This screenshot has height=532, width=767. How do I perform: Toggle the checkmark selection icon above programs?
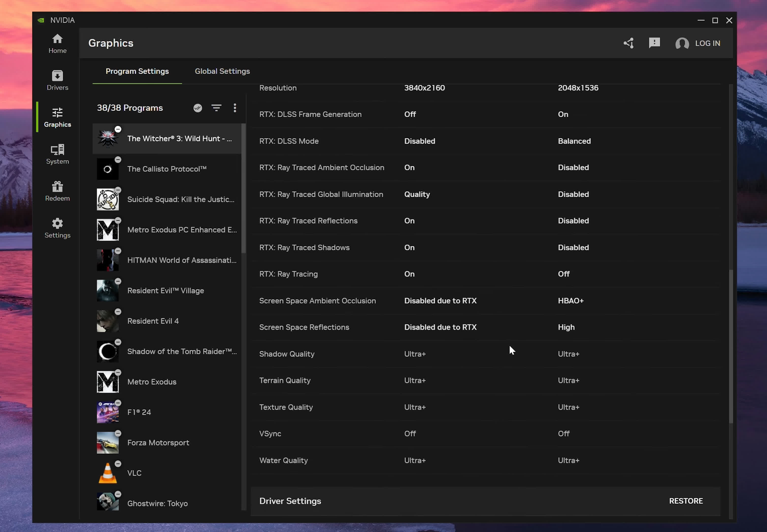[x=197, y=108]
